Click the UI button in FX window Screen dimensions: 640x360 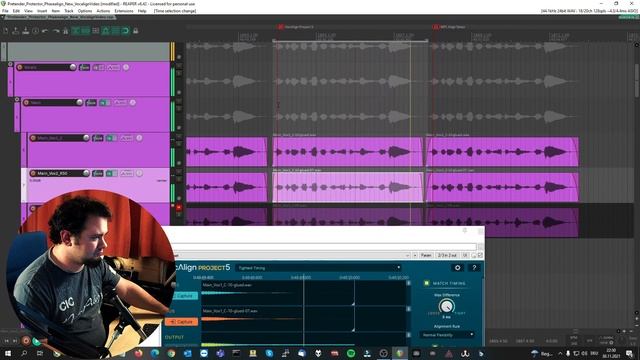[465, 256]
